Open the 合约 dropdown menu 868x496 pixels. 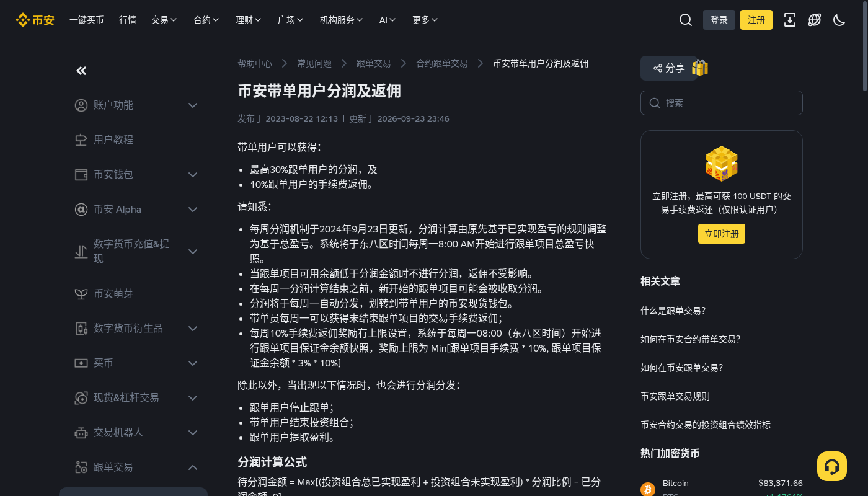(x=206, y=20)
